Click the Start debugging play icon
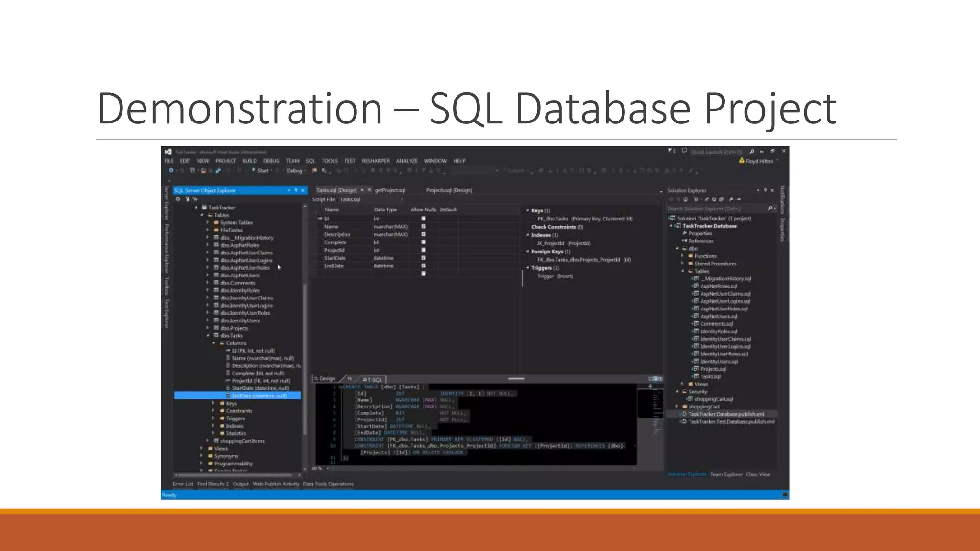The image size is (980, 551). click(254, 170)
